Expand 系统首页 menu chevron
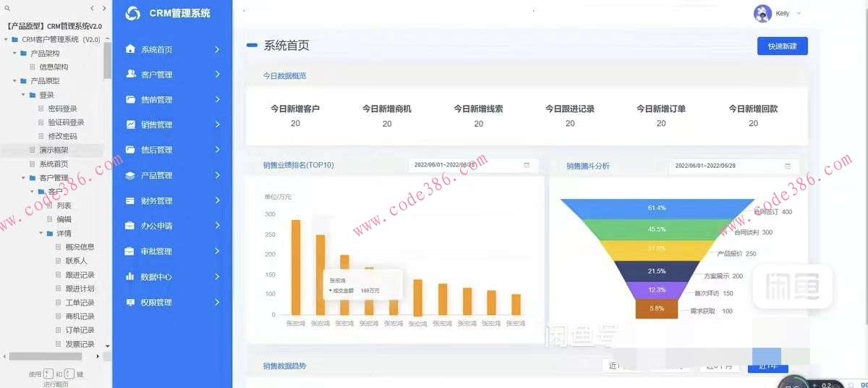 (x=217, y=49)
